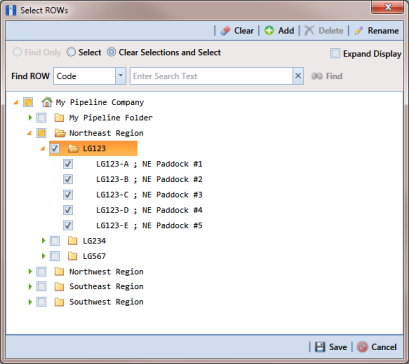Click the Northwest Region folder icon
This screenshot has width=409, height=364.
coord(59,271)
